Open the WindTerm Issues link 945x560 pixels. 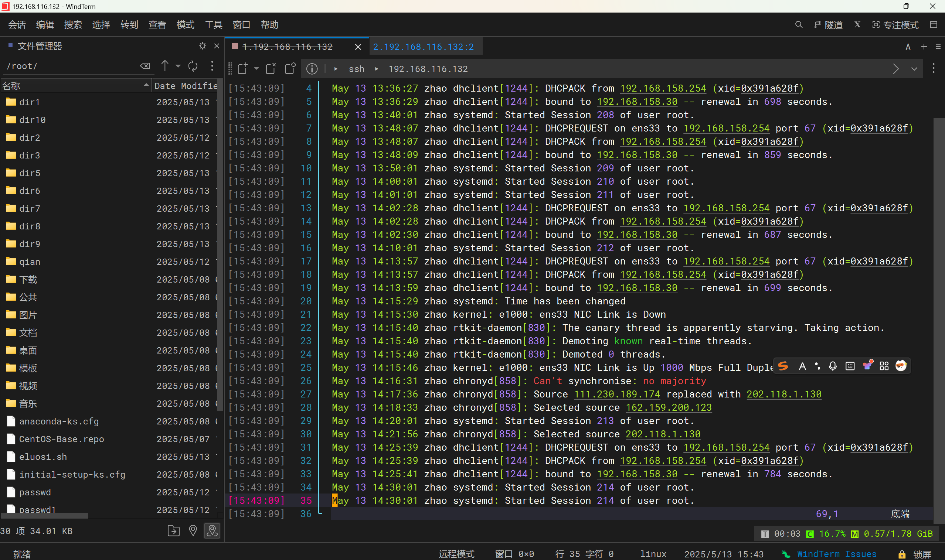pos(836,554)
